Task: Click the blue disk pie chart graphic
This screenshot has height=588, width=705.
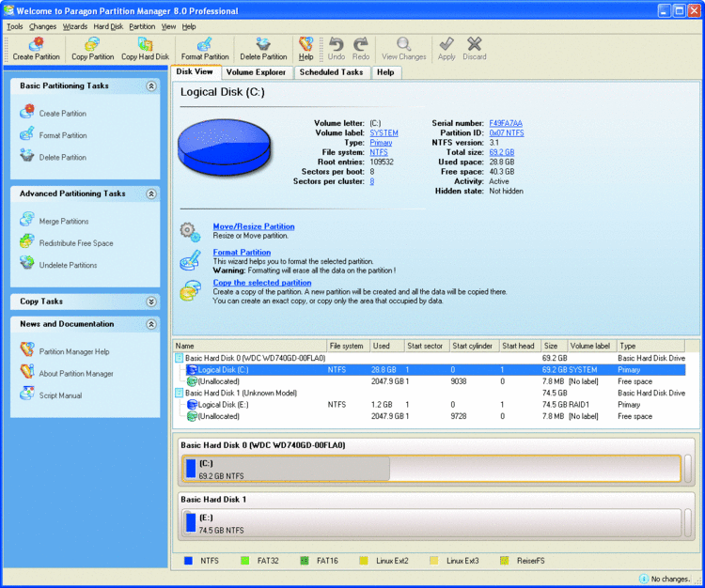Action: coord(224,147)
